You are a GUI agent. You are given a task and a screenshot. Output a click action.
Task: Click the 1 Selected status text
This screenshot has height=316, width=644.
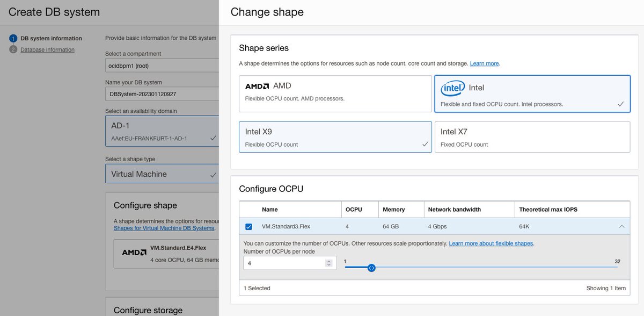257,288
